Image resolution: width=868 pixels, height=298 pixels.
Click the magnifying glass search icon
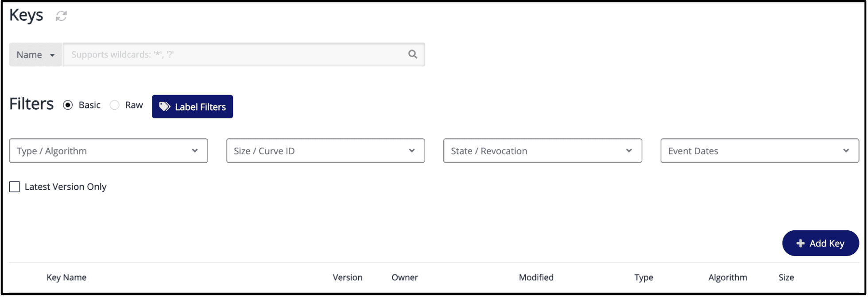412,54
